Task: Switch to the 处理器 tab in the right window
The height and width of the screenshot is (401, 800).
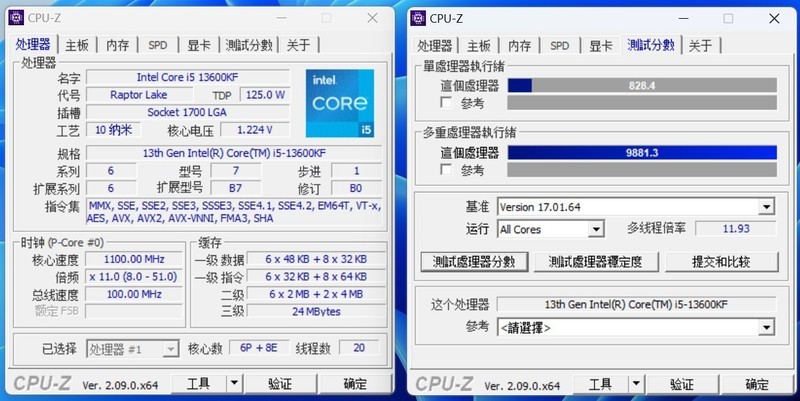Action: [x=434, y=46]
